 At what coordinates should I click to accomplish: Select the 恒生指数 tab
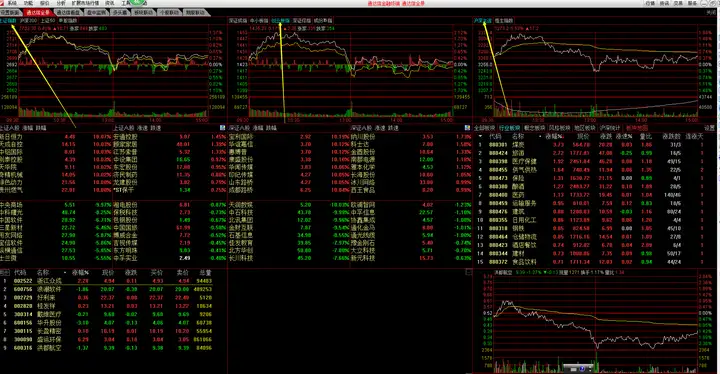[x=504, y=21]
